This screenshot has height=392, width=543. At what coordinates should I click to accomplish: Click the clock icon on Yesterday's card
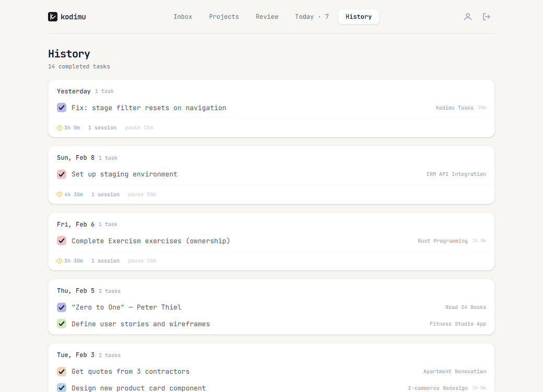(59, 127)
